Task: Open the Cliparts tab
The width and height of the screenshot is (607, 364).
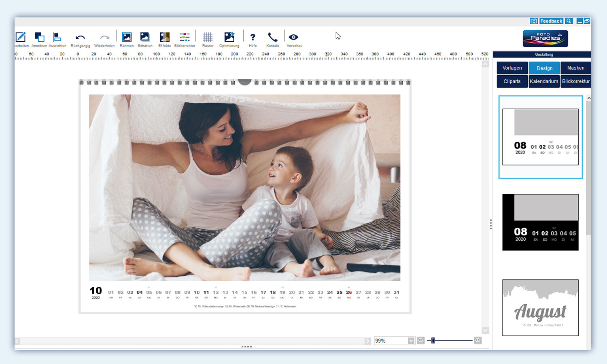Action: point(512,81)
